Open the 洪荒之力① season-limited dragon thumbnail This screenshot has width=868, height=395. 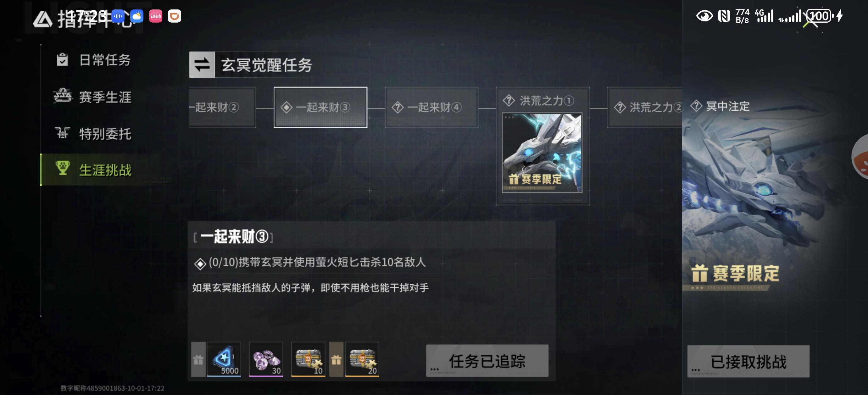tap(542, 153)
